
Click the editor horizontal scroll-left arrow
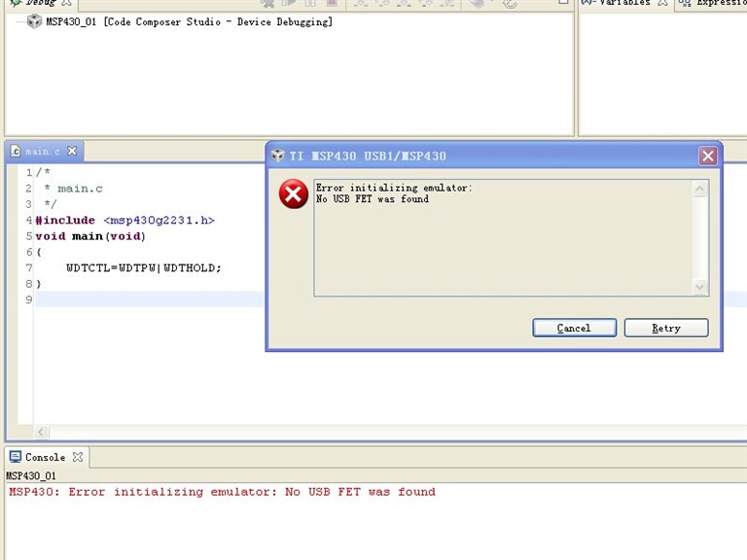click(41, 432)
